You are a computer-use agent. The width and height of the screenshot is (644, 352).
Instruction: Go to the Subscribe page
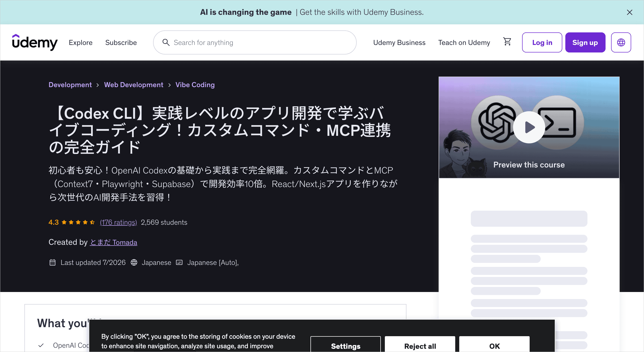point(121,43)
